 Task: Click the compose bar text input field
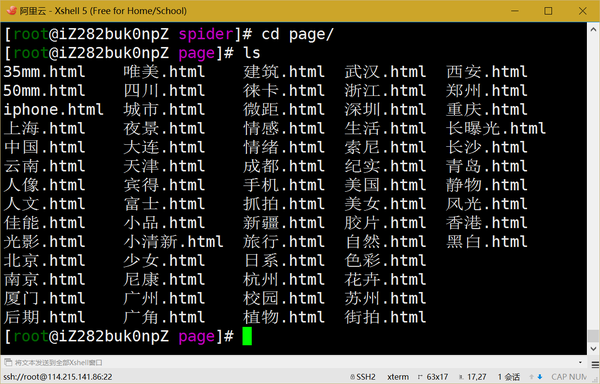295,362
